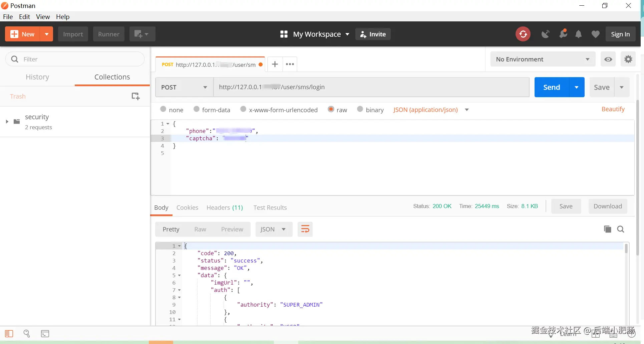
Task: Click the heart icon in header
Action: pyautogui.click(x=595, y=34)
